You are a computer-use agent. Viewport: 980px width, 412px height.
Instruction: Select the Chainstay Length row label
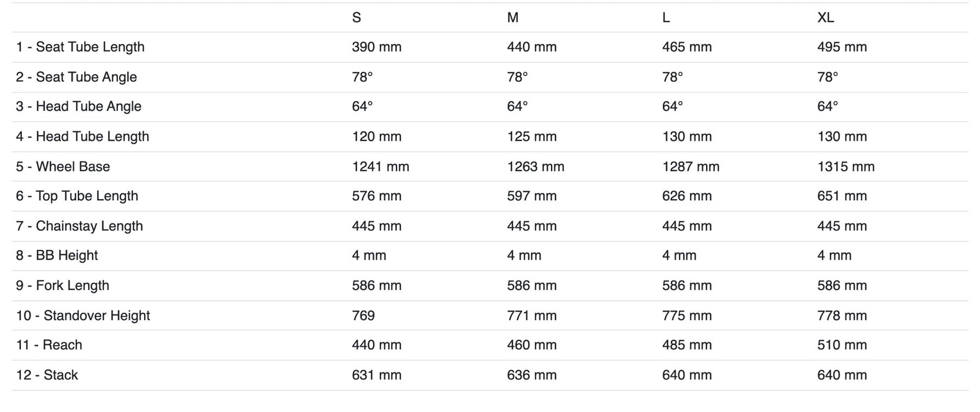click(79, 226)
